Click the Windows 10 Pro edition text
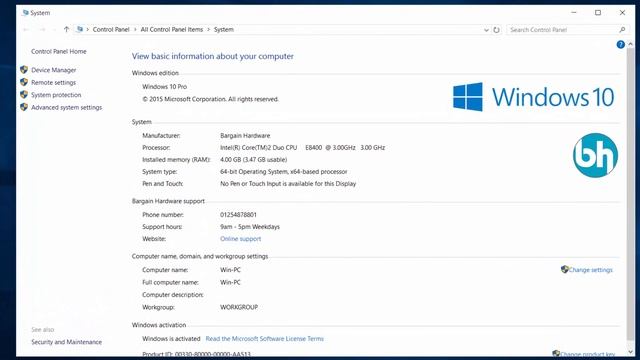640x360 pixels. (x=164, y=87)
